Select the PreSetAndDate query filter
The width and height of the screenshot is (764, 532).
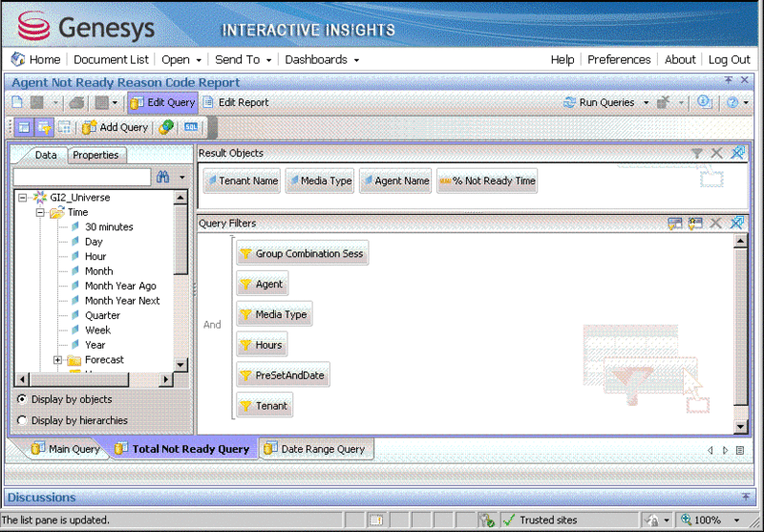click(x=283, y=375)
